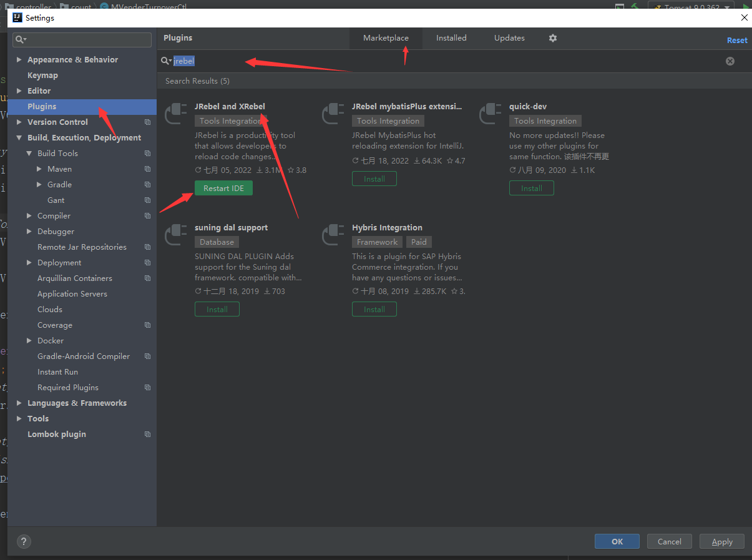The image size is (752, 560).
Task: Click the project-level icon beside Maven
Action: pos(148,169)
